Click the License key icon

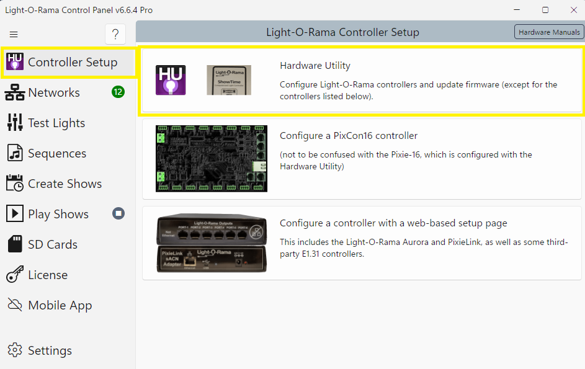15,275
